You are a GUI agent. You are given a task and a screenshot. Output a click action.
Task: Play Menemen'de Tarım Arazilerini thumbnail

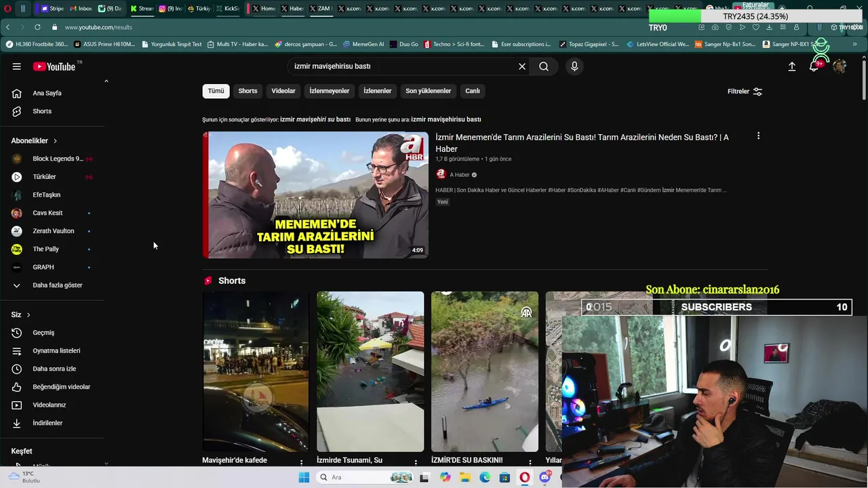(315, 195)
